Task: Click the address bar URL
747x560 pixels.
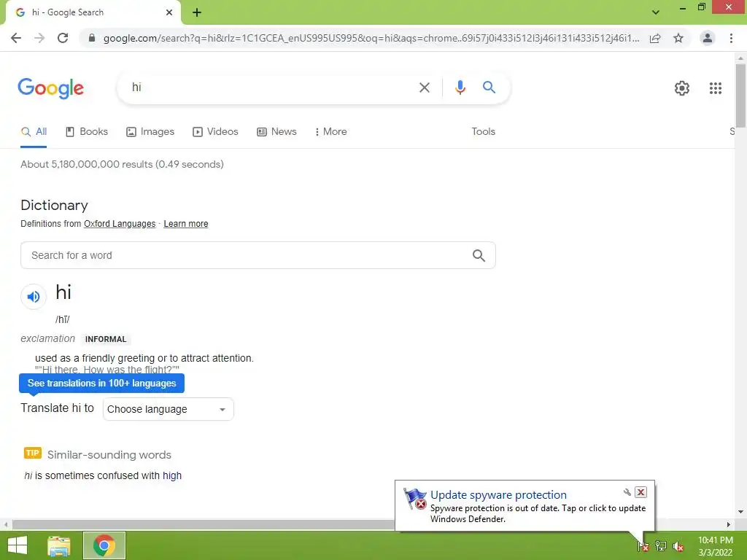Action: [371, 38]
